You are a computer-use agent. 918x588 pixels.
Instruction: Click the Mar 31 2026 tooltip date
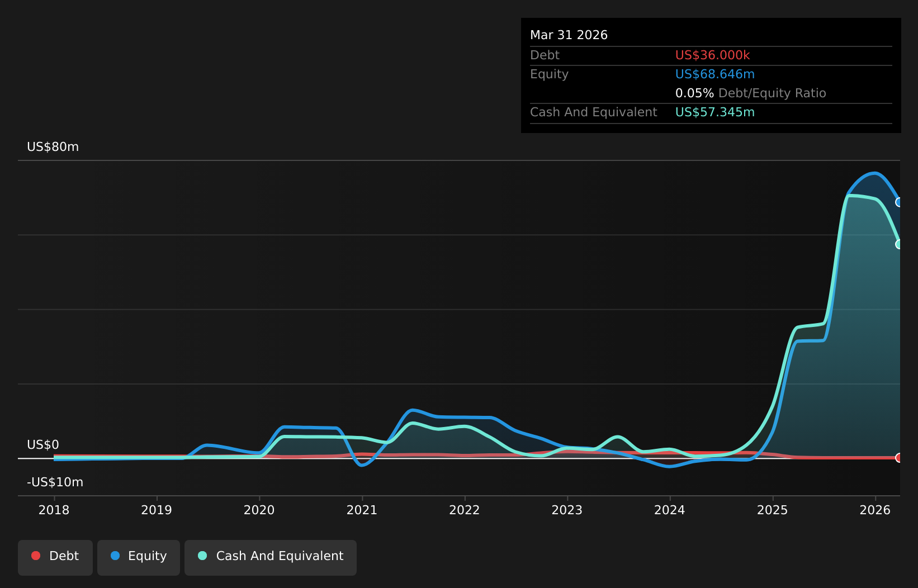(569, 35)
